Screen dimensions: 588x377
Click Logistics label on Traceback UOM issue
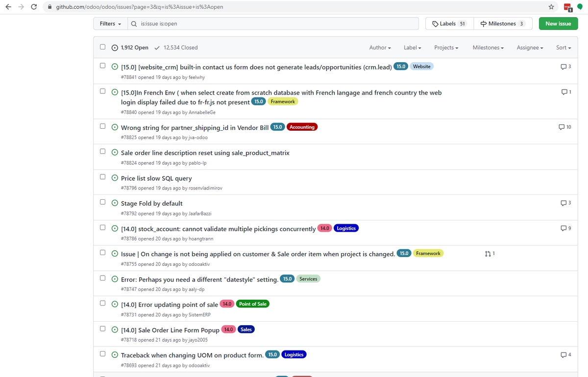point(294,354)
